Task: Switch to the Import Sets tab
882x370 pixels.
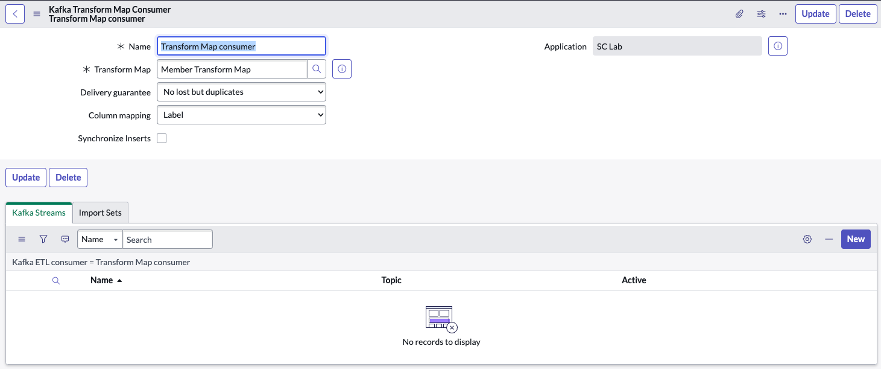Action: [x=101, y=213]
